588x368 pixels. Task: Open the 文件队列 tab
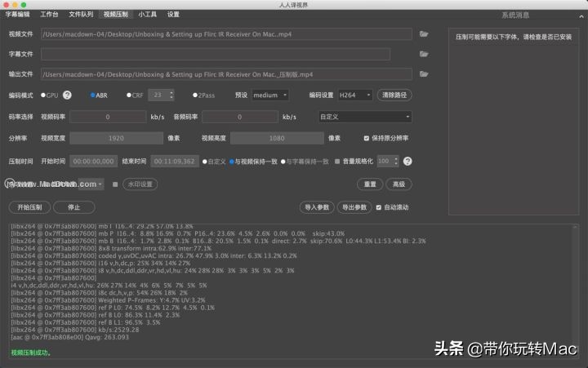click(x=81, y=14)
